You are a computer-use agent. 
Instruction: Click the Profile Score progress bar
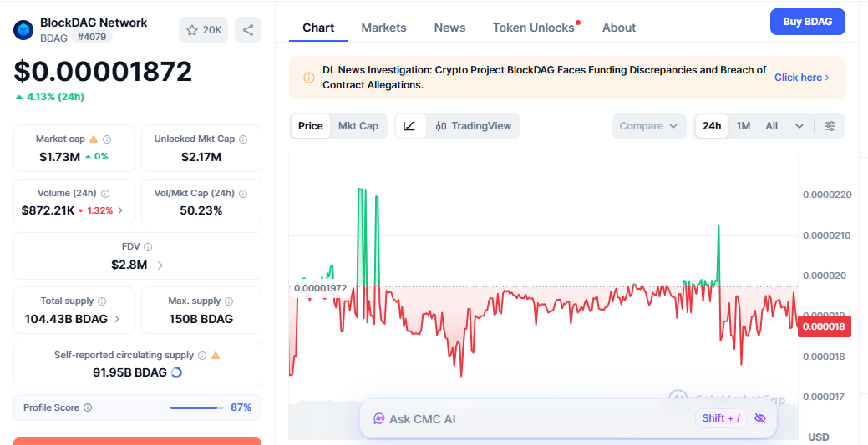(x=197, y=407)
